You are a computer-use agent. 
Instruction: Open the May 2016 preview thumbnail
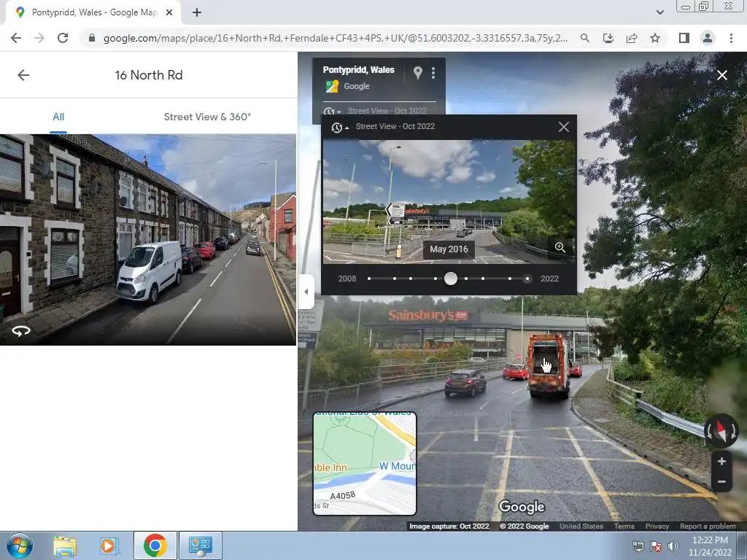(449, 201)
